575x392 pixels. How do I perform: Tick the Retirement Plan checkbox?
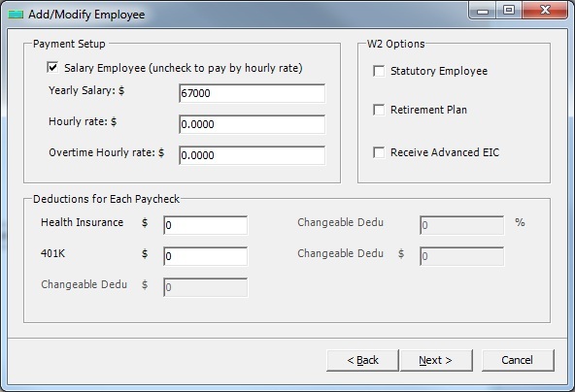(379, 110)
